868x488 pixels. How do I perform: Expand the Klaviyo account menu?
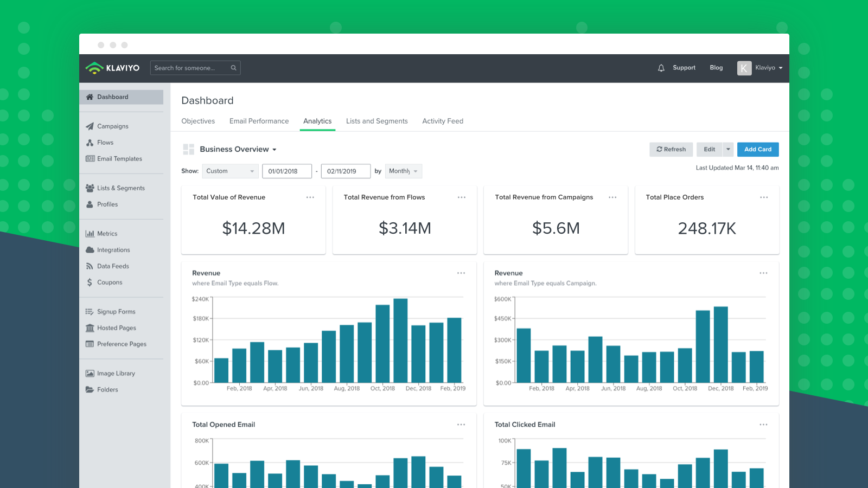click(765, 68)
